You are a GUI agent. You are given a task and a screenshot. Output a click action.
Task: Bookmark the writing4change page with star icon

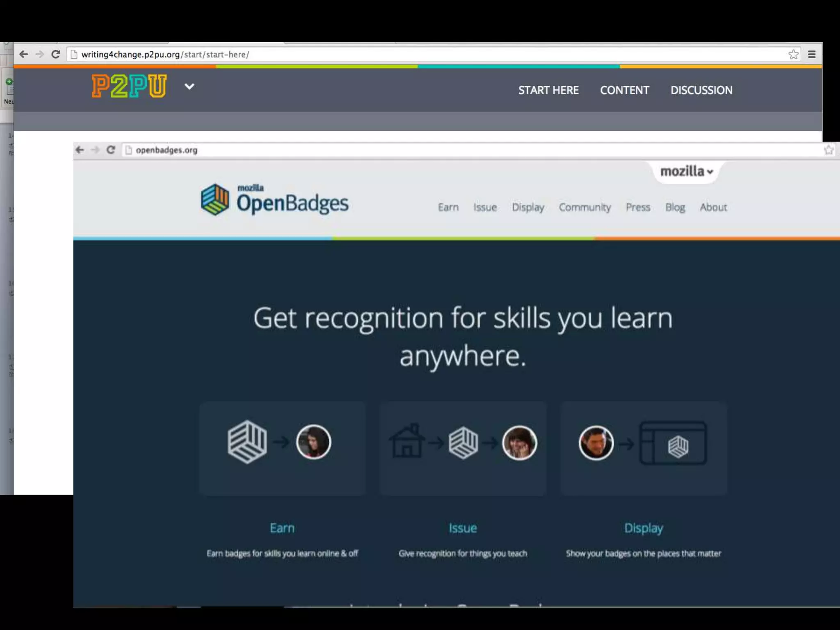pyautogui.click(x=793, y=55)
